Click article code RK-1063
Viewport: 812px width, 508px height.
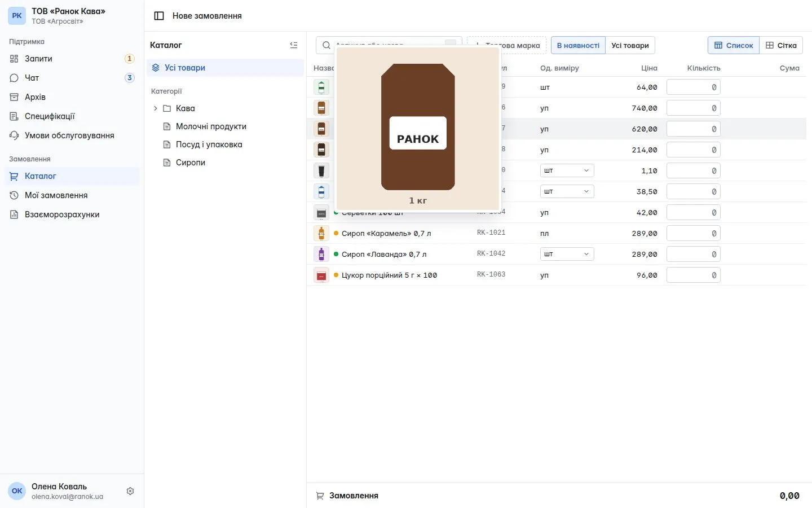491,274
